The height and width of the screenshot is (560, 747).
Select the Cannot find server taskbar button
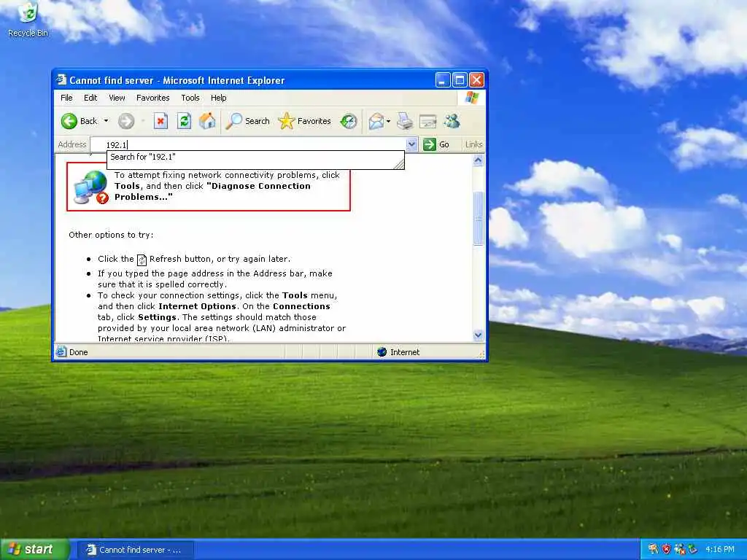point(136,550)
